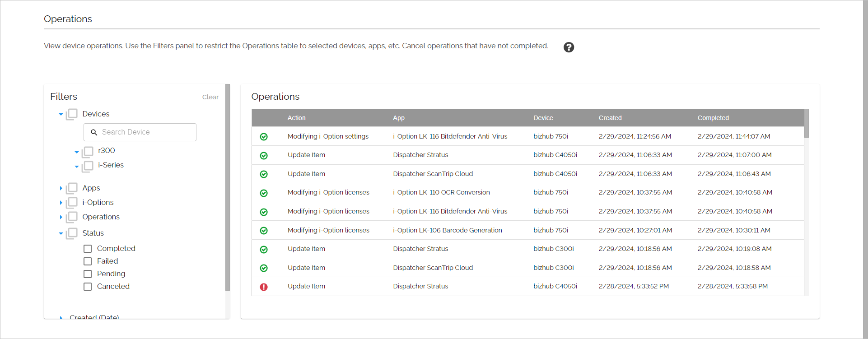Enable the Pending status filter
Screen dimensions: 868x339
[88, 274]
